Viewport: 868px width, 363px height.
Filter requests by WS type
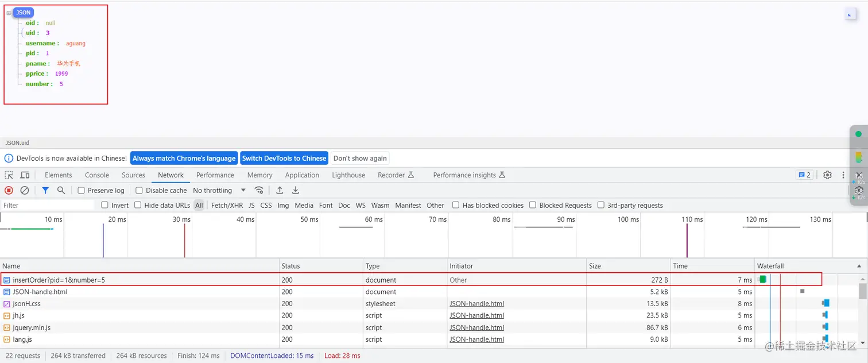point(361,205)
